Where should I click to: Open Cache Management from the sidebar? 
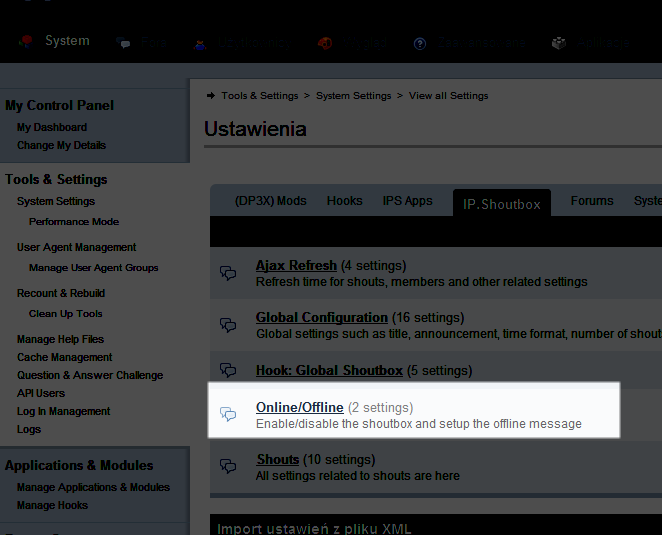tap(64, 357)
